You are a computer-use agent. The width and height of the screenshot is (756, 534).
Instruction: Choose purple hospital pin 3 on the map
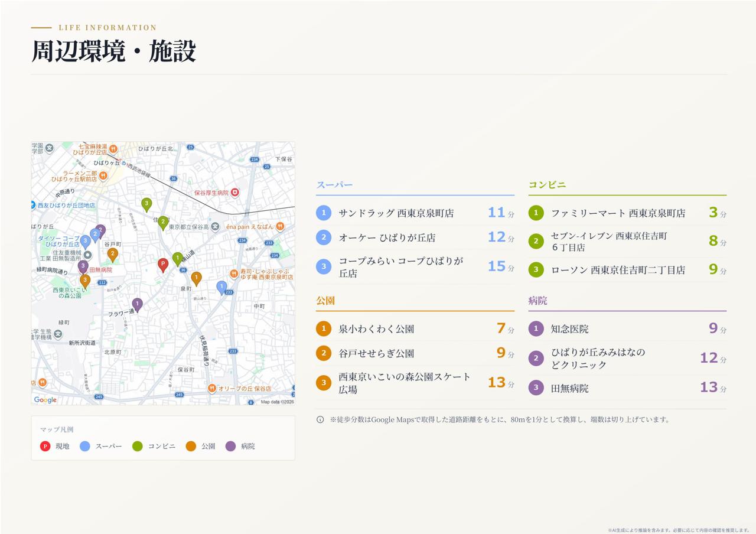(83, 267)
